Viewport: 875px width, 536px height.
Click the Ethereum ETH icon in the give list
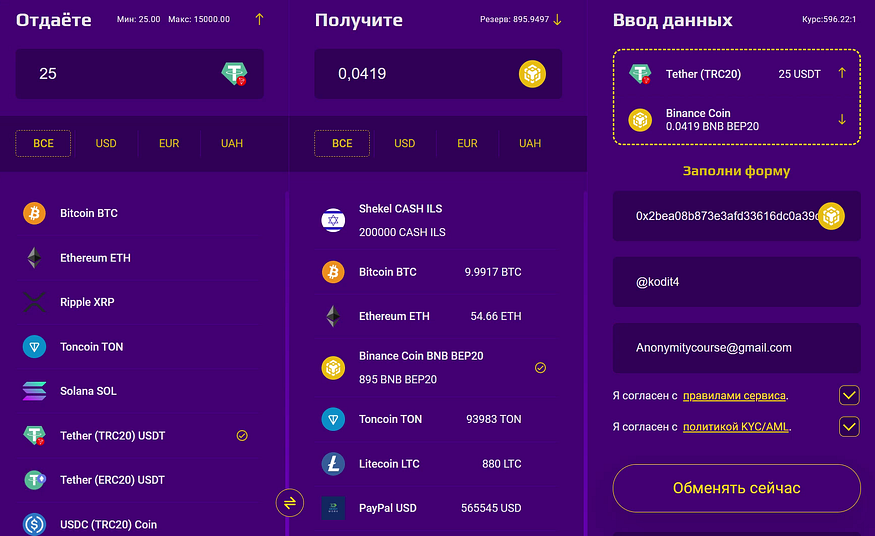click(x=34, y=258)
